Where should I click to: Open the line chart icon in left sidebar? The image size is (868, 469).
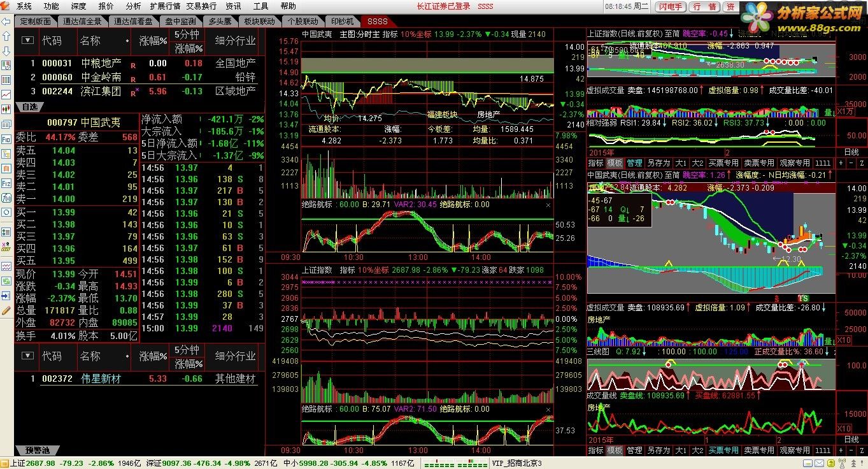tap(7, 95)
